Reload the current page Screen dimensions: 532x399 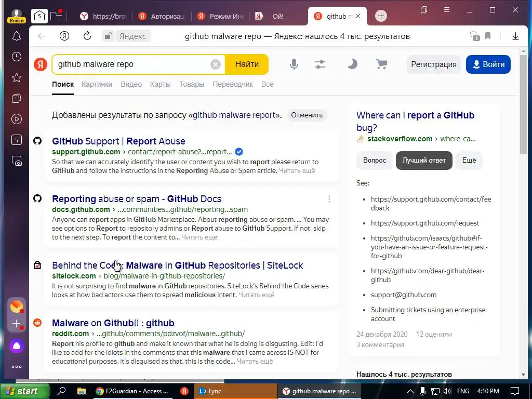point(87,36)
